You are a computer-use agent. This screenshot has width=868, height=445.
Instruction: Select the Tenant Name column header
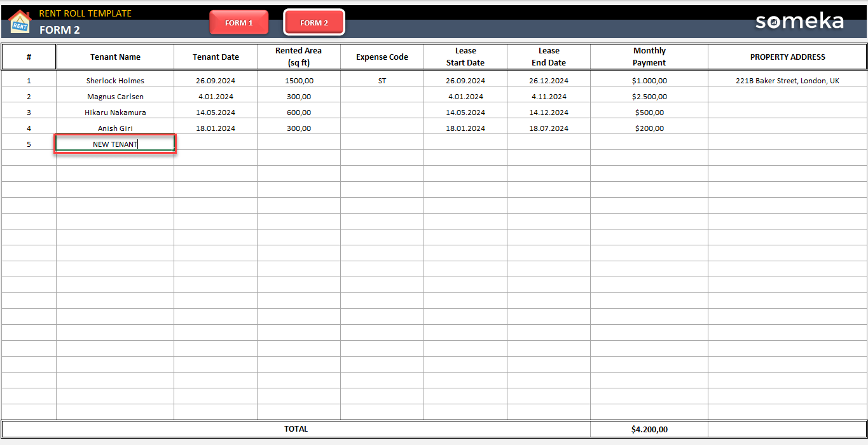(x=114, y=56)
